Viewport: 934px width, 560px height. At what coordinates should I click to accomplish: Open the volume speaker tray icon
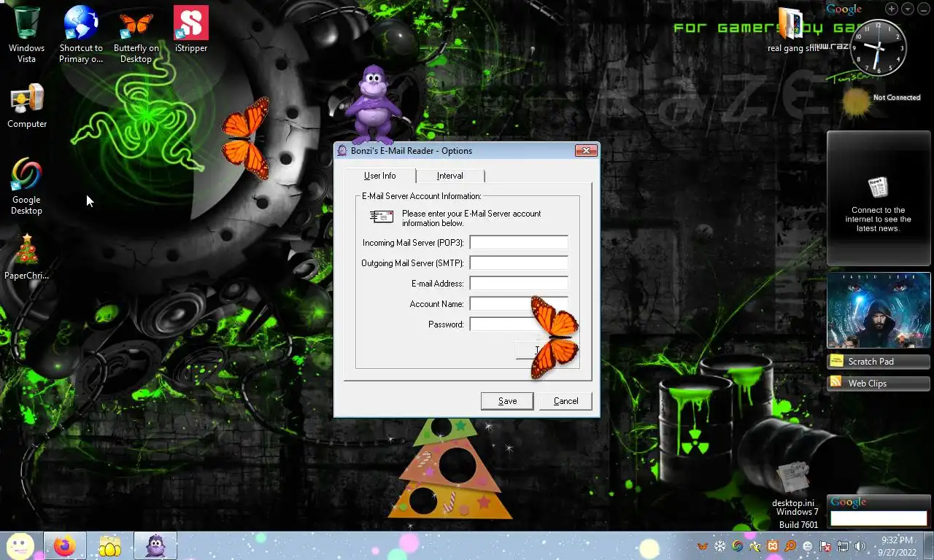click(x=860, y=546)
